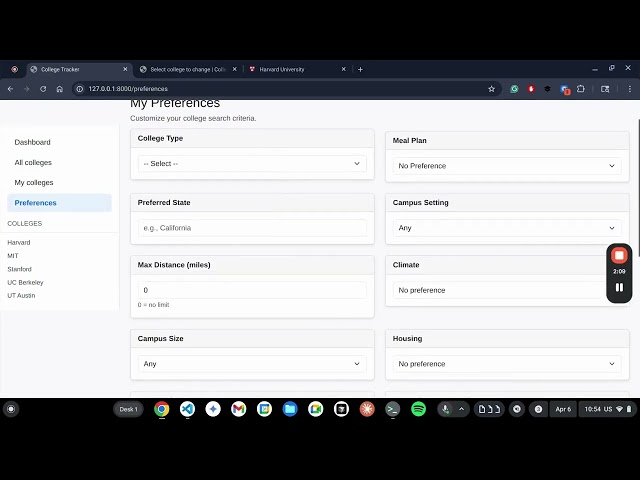Stop the screen recording
The width and height of the screenshot is (640, 480).
click(x=619, y=256)
